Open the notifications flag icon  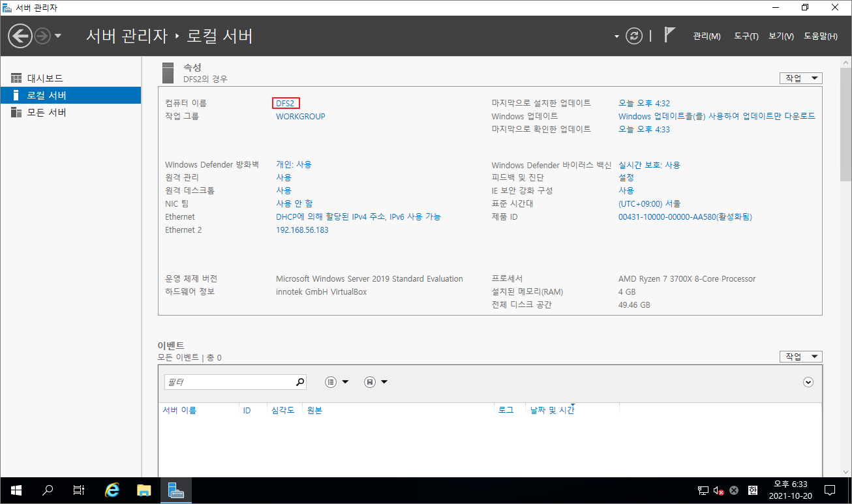click(669, 35)
